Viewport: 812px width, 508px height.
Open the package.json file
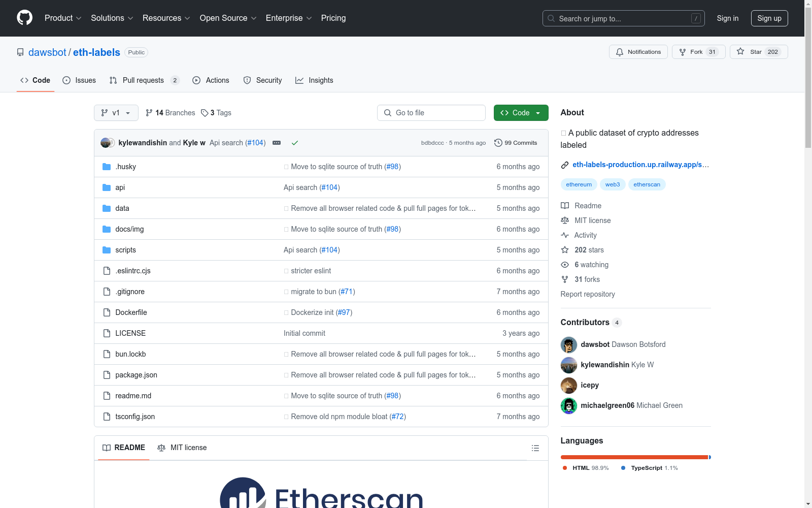(136, 375)
